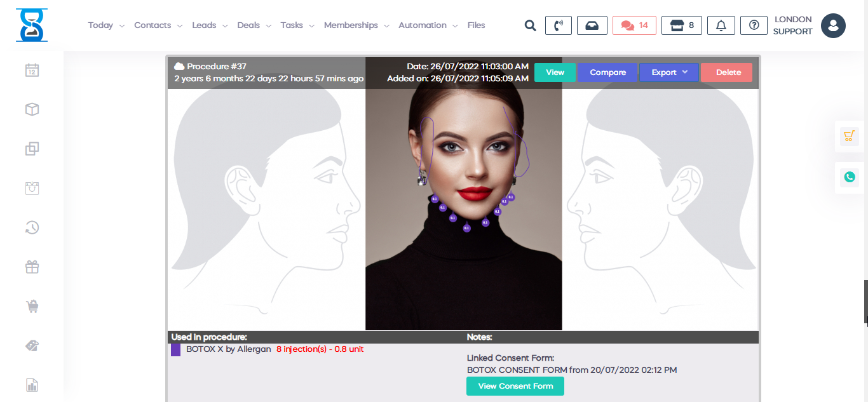Open the calendar sidebar icon
868x402 pixels.
[x=32, y=70]
